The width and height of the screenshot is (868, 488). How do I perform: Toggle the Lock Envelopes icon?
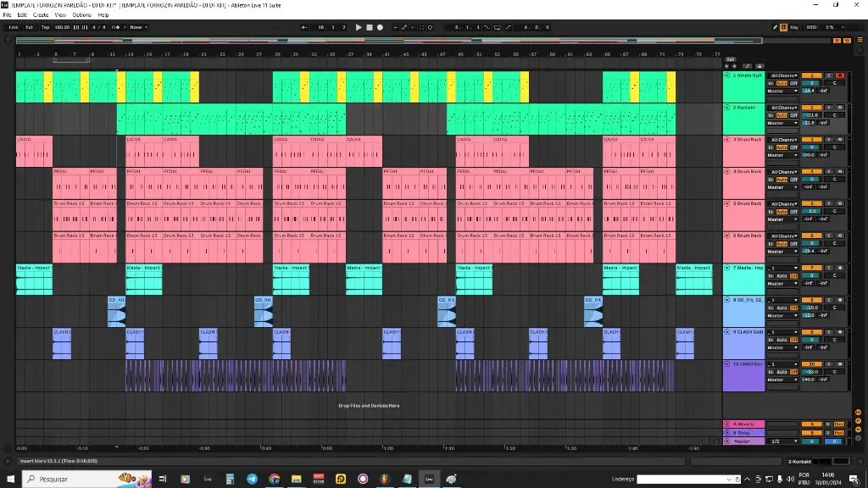coord(759,66)
